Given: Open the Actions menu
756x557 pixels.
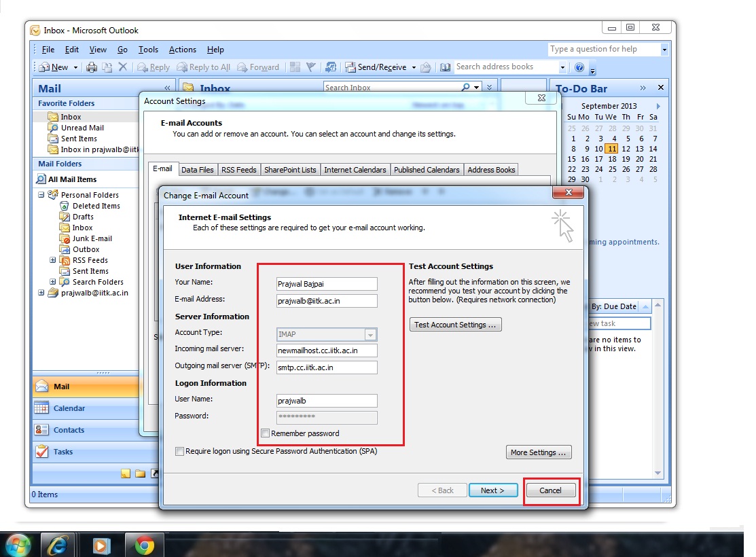Looking at the screenshot, I should coord(183,50).
